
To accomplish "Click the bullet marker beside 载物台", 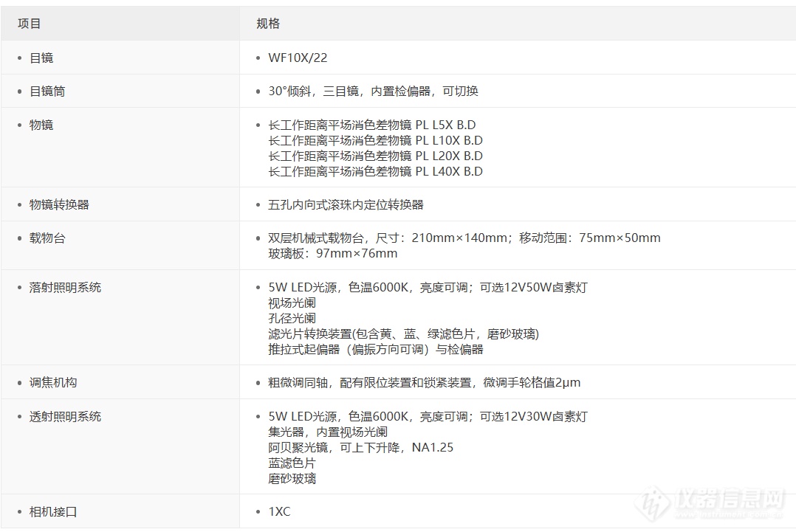I will [19, 238].
